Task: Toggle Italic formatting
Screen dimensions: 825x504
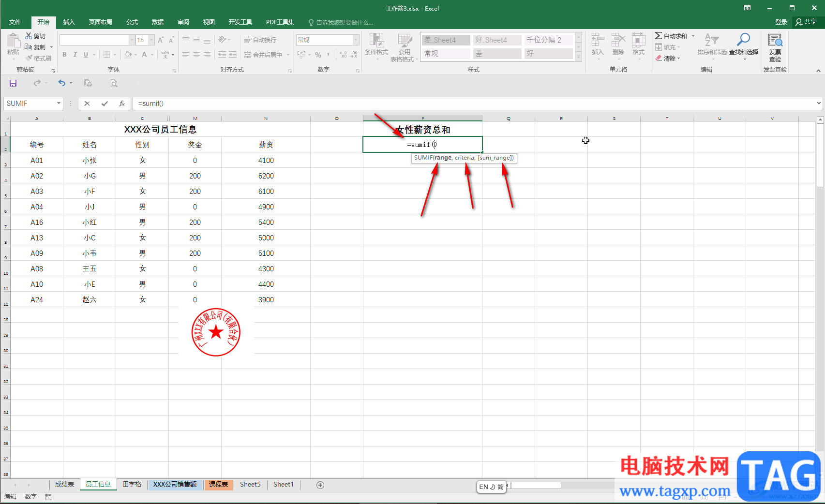Action: 75,55
